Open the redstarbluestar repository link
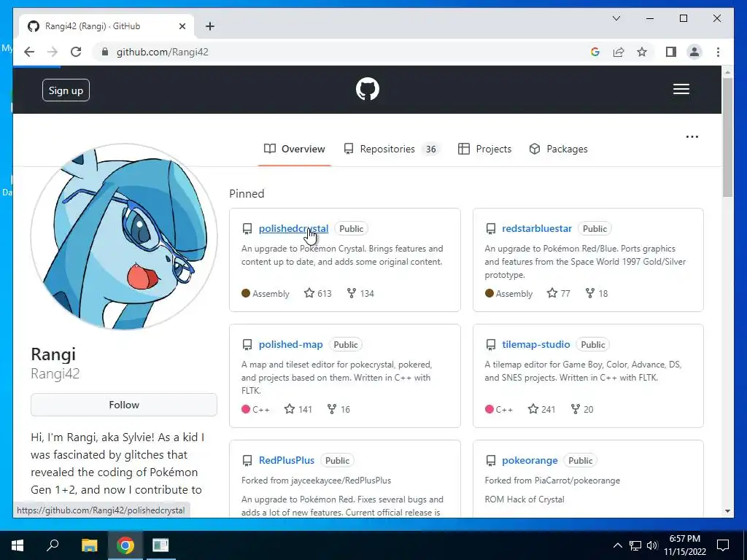The height and width of the screenshot is (560, 747). pos(536,228)
